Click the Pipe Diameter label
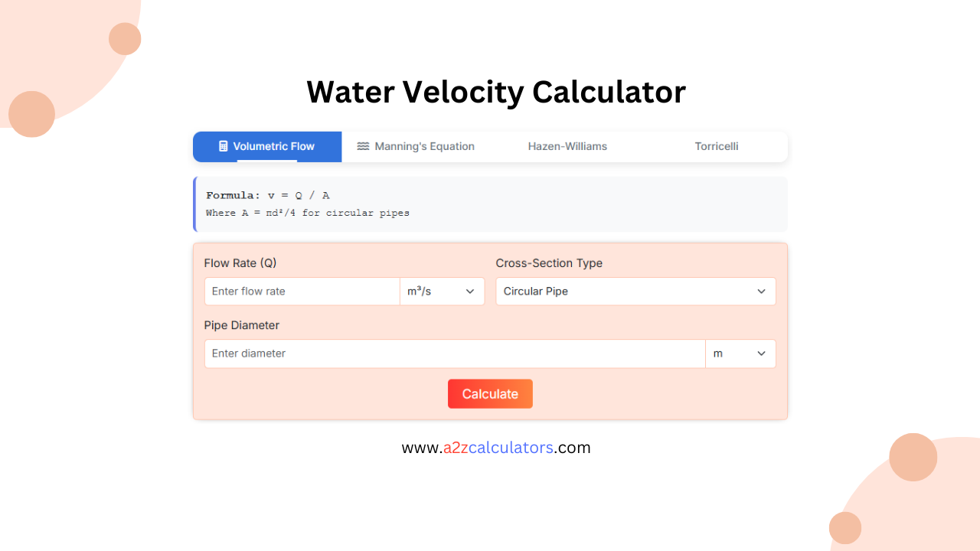Viewport: 980px width, 551px height. [x=242, y=324]
